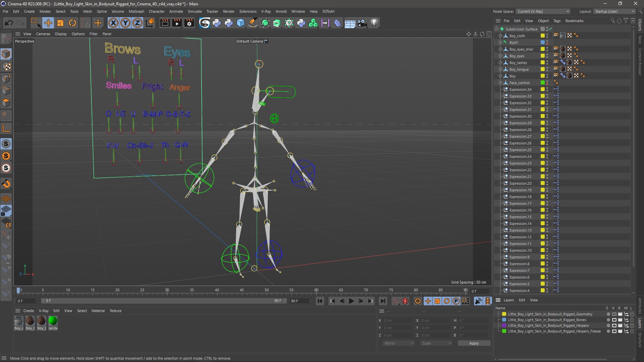Click the Make Editable icon in left toolbar

(x=6, y=39)
